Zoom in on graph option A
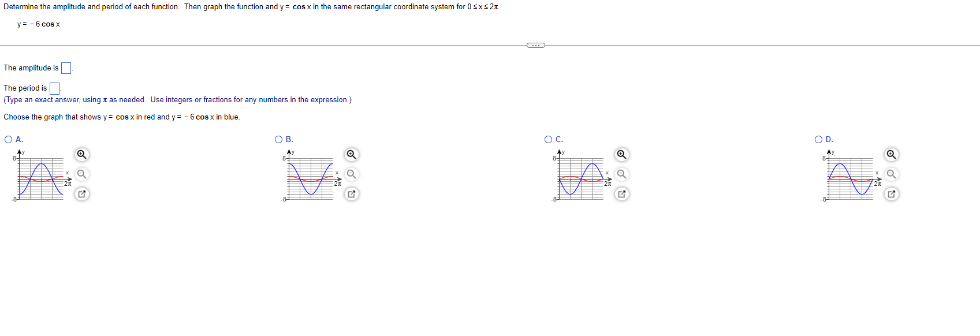 point(81,155)
